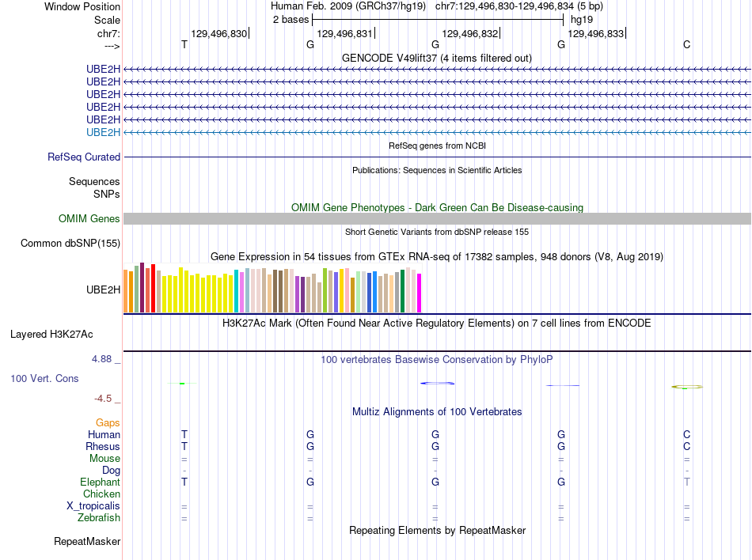The height and width of the screenshot is (560, 752).
Task: Click the red bar in the GTEx chart
Action: [x=153, y=289]
